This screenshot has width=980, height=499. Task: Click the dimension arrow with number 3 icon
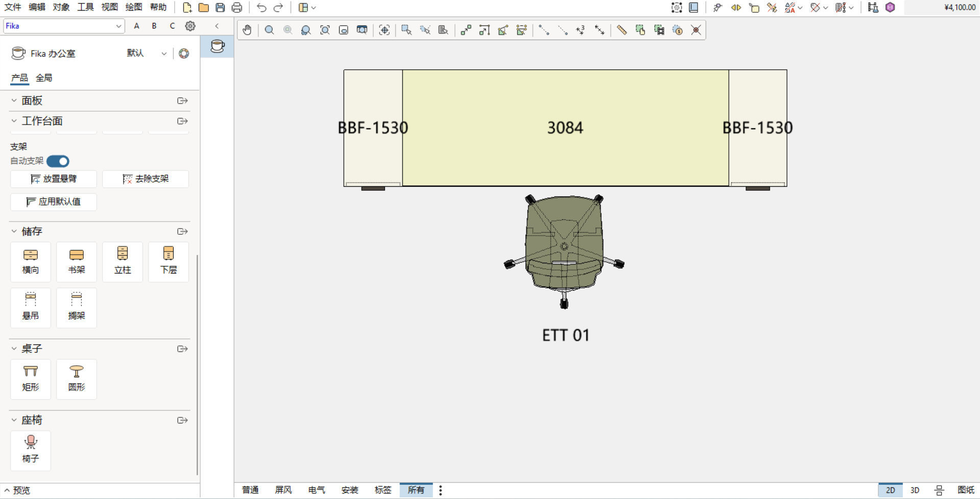click(581, 30)
